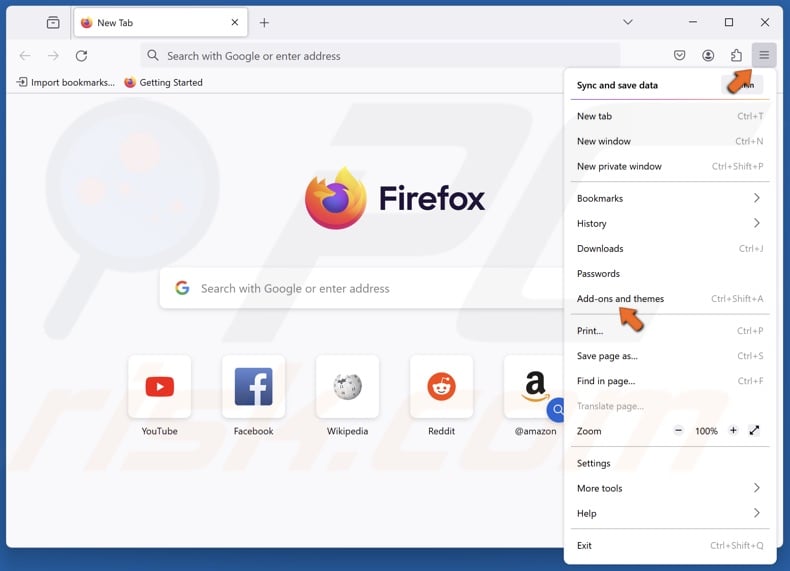Screen dimensions: 790x571
Task: Open Downloads from the menu
Action: pos(670,248)
